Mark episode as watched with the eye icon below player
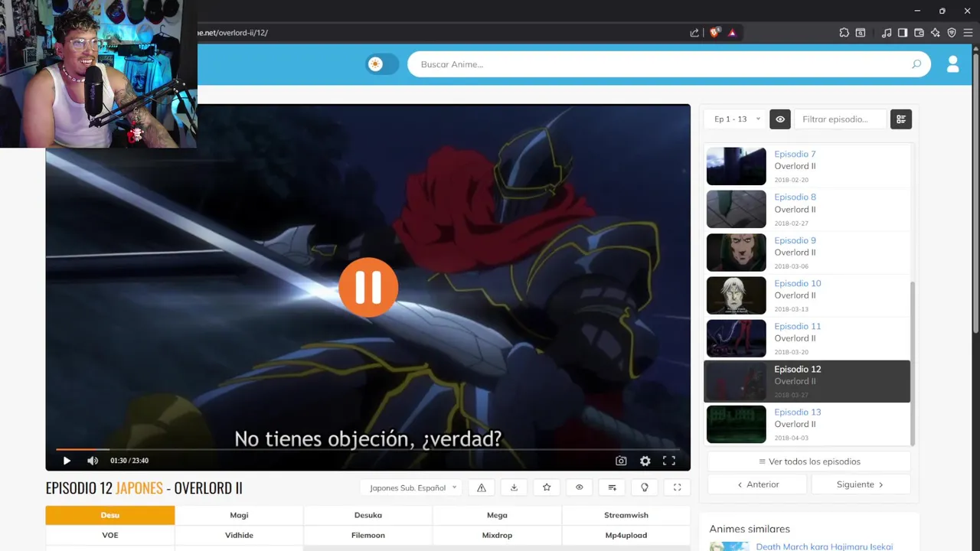The width and height of the screenshot is (980, 551). tap(580, 487)
